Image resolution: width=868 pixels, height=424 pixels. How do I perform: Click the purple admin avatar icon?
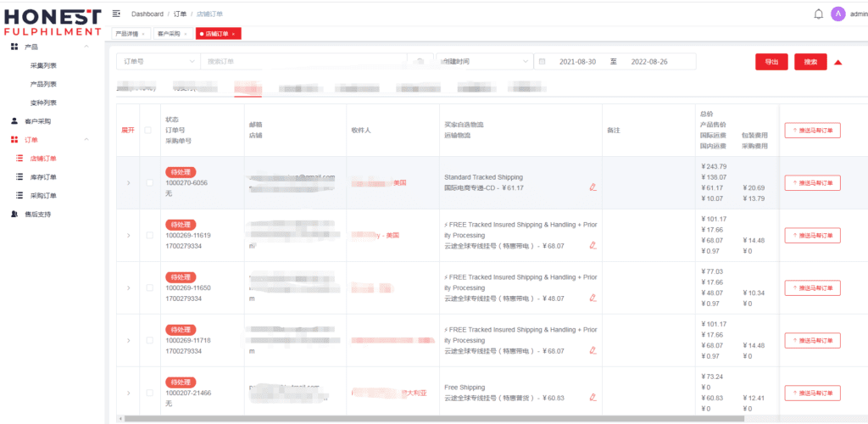click(x=837, y=14)
